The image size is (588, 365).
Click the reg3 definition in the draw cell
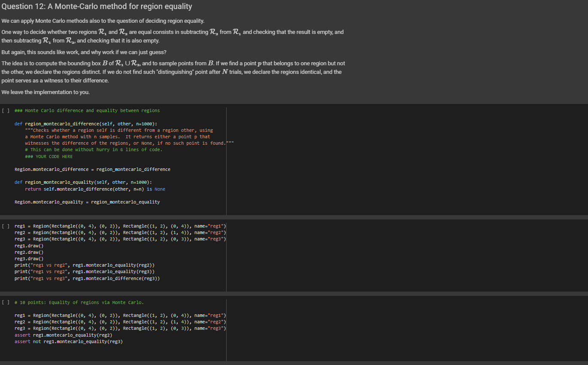(120, 239)
